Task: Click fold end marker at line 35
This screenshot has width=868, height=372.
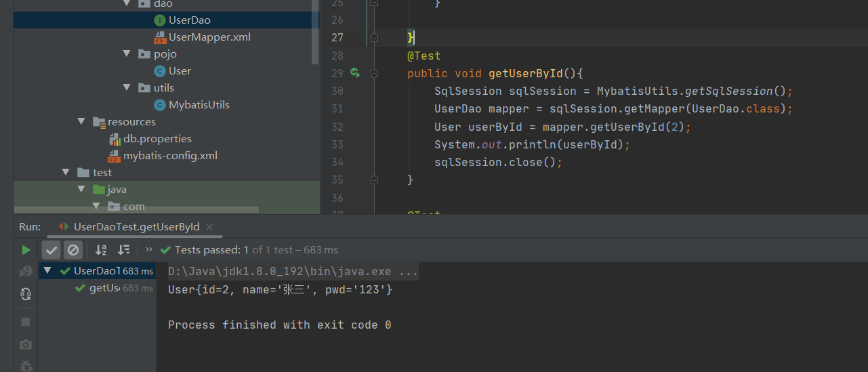Action: [x=373, y=180]
